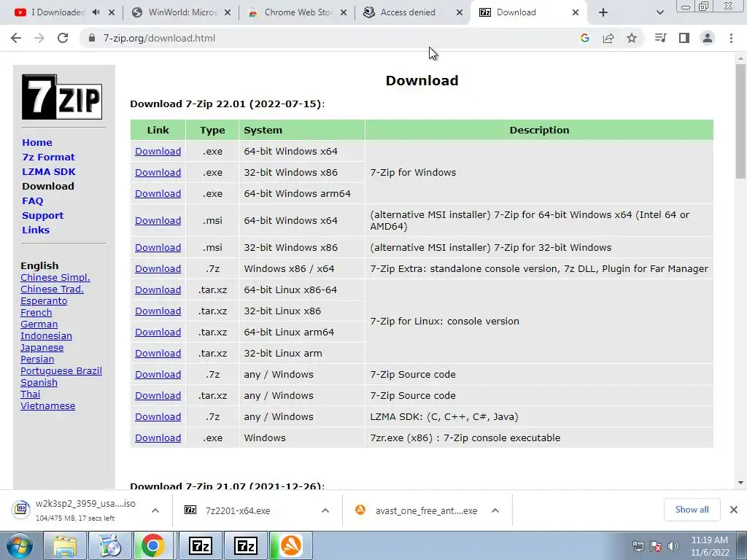Open the tab search dropdown arrow

[x=659, y=12]
